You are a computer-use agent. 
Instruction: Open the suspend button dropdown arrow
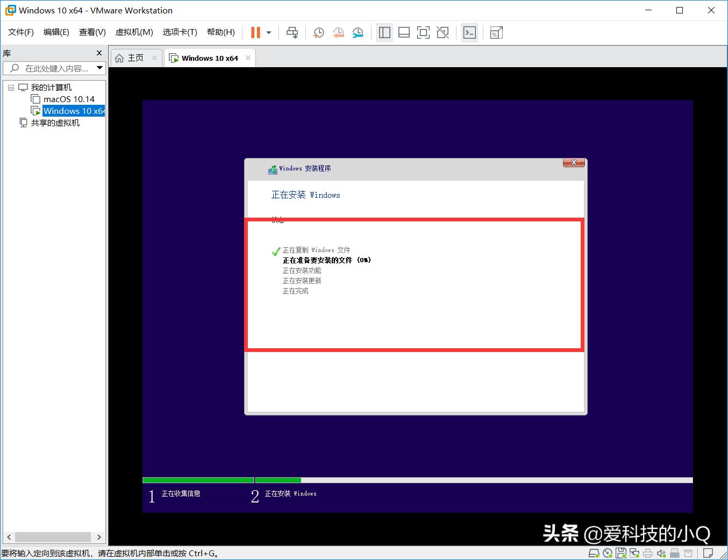267,32
